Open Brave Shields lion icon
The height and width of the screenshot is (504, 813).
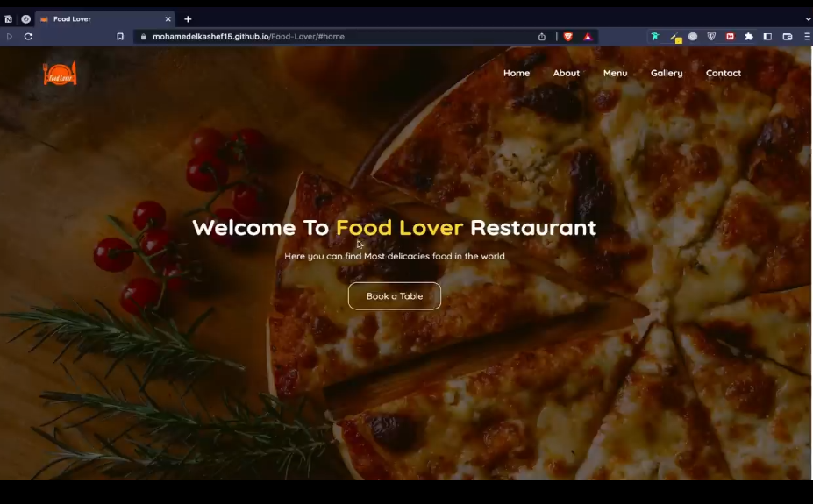coord(568,37)
